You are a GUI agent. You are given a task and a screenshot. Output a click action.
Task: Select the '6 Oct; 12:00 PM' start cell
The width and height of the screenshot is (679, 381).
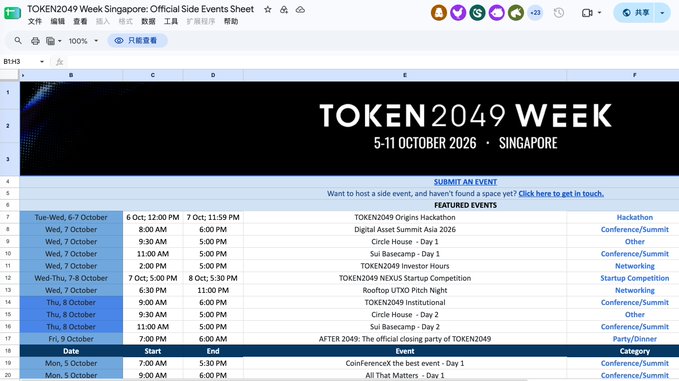coord(153,217)
